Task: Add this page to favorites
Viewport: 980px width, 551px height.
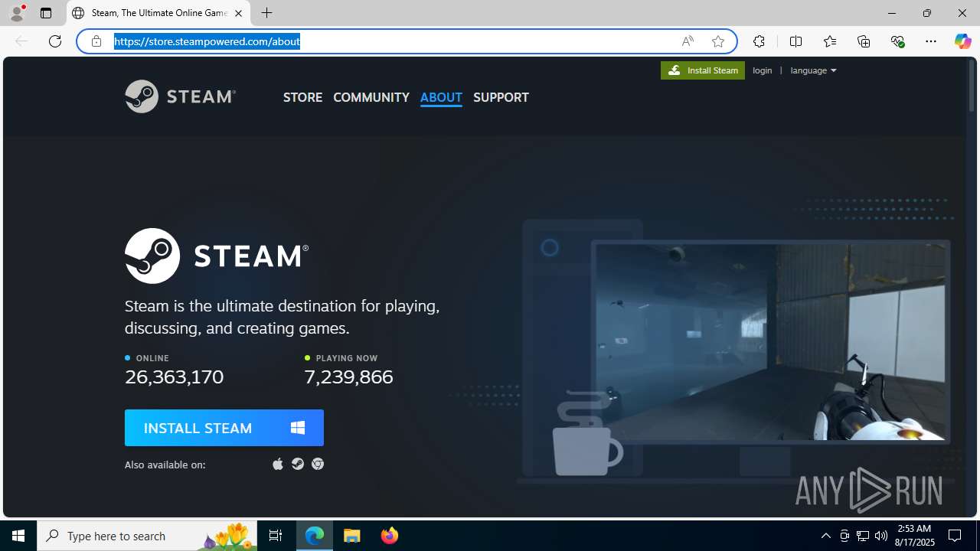Action: [717, 41]
